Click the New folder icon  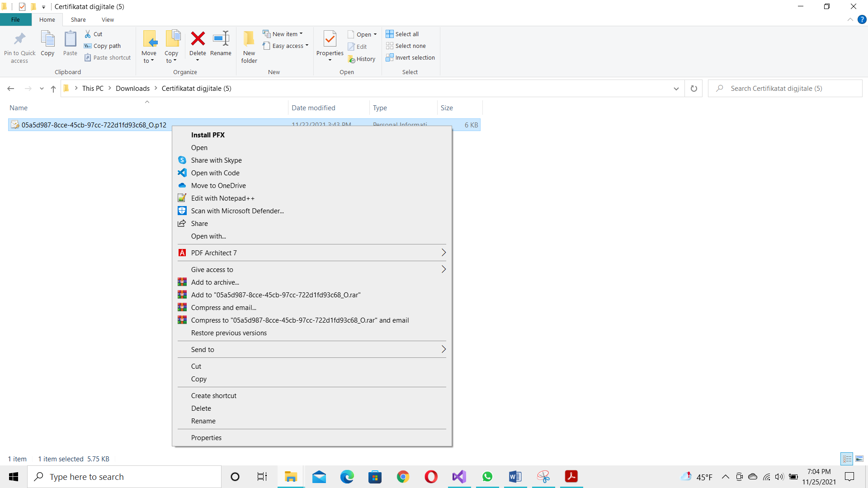click(x=249, y=39)
